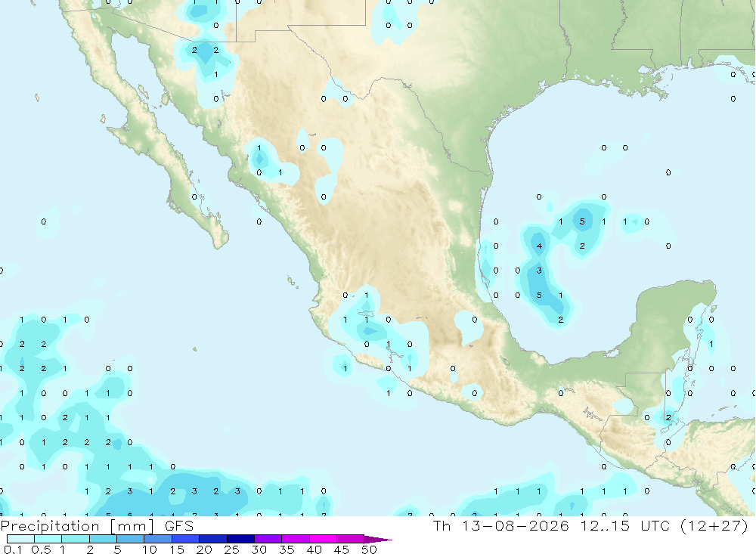Click the legend swatch between 45 and 50

click(351, 539)
